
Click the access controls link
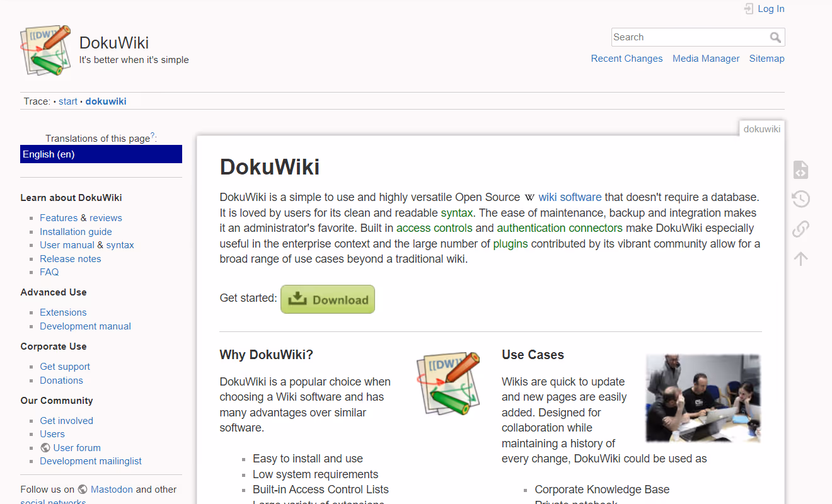(x=434, y=228)
